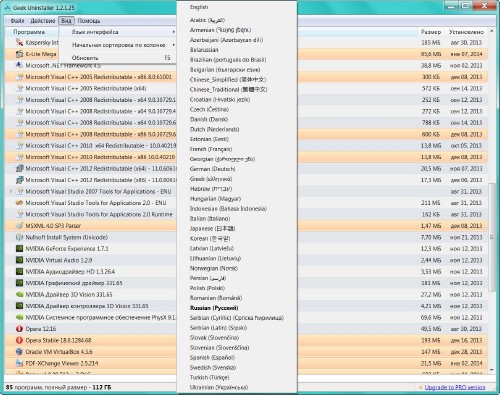
Task: Select the NVIDIA GeForce Experience icon
Action: point(20,249)
